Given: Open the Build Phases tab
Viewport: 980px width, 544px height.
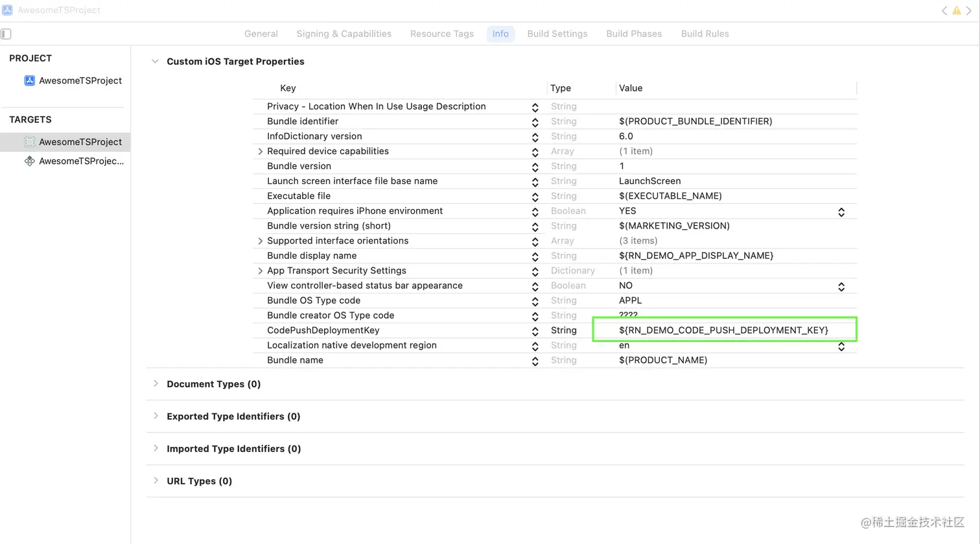Looking at the screenshot, I should pos(634,34).
